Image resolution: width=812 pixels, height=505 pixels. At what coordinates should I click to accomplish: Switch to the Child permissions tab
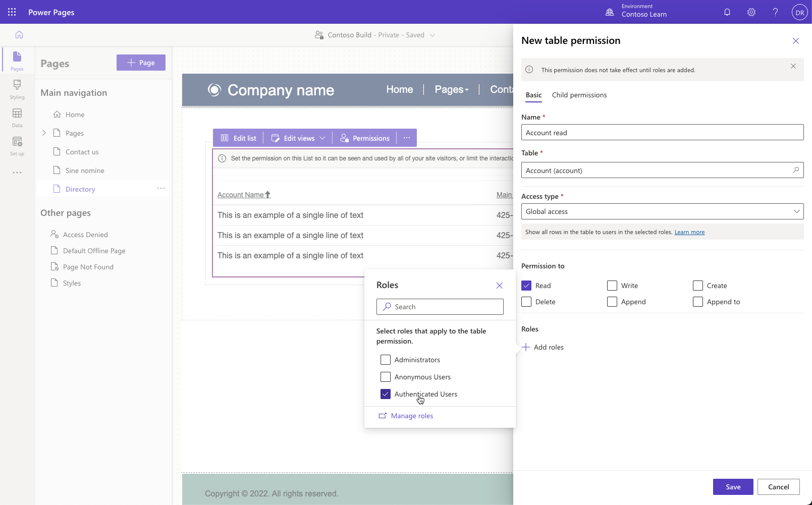click(x=579, y=95)
